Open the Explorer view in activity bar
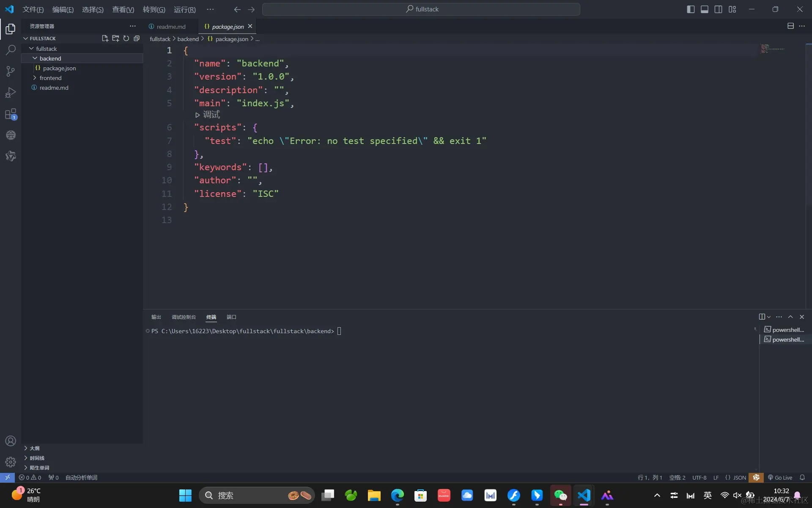Screen dimensions: 812x508 point(11,29)
